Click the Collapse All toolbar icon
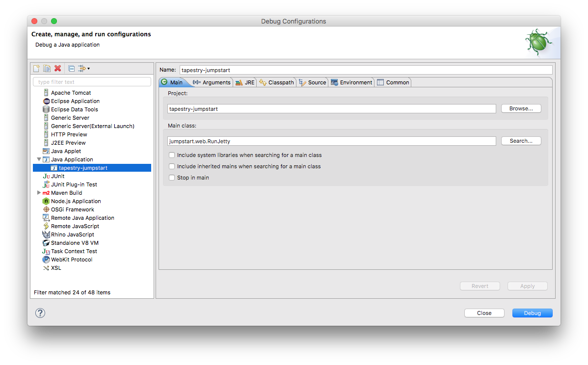 (x=71, y=69)
